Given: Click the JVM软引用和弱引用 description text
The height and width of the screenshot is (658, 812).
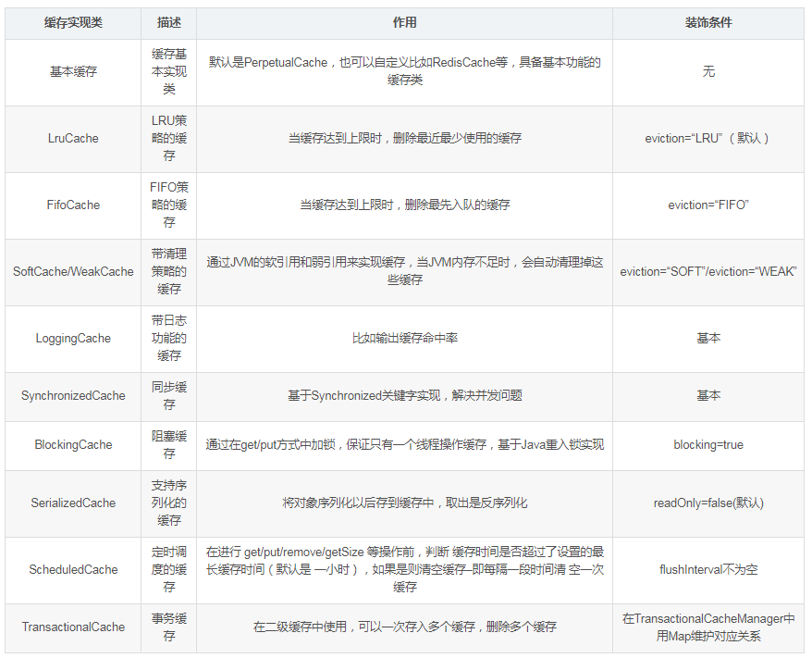Looking at the screenshot, I should click(x=404, y=271).
